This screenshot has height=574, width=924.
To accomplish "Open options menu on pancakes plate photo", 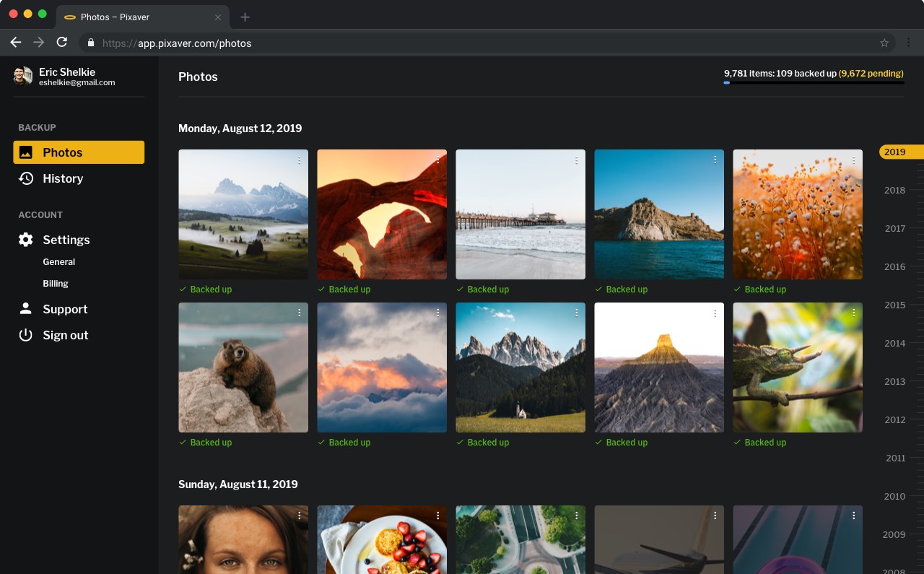I will coord(438,516).
